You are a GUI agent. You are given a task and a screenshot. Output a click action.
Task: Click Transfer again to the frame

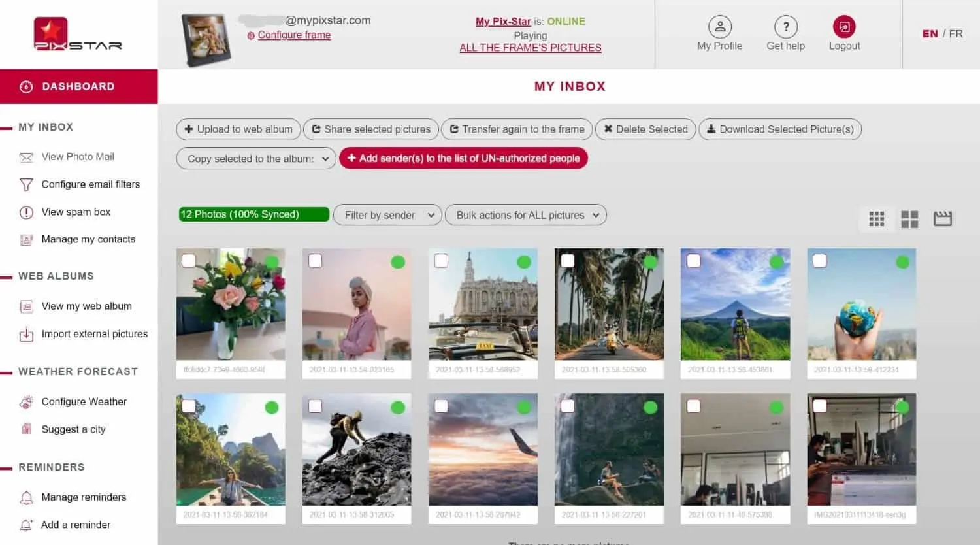(517, 129)
